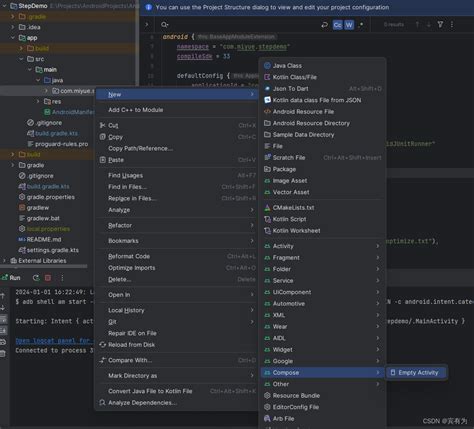Viewport: 474px width, 429px height.
Task: Click the CMakeLists.txt icon
Action: [267, 208]
